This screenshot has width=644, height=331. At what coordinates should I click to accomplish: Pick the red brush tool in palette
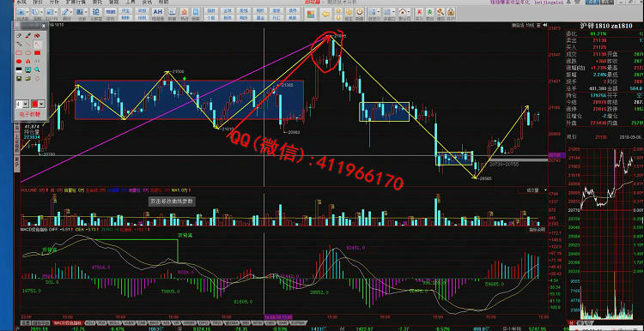pos(28,36)
